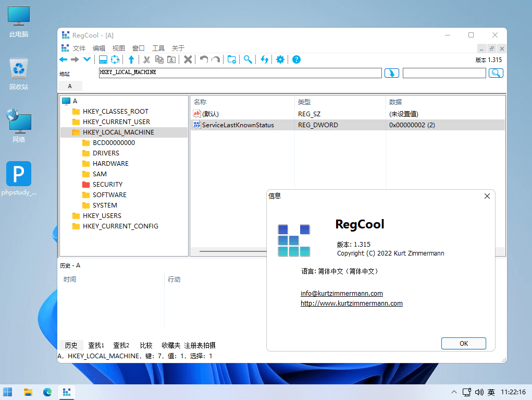The width and height of the screenshot is (532, 400).
Task: Switch to the 历史 bottom tab
Action: pos(71,345)
